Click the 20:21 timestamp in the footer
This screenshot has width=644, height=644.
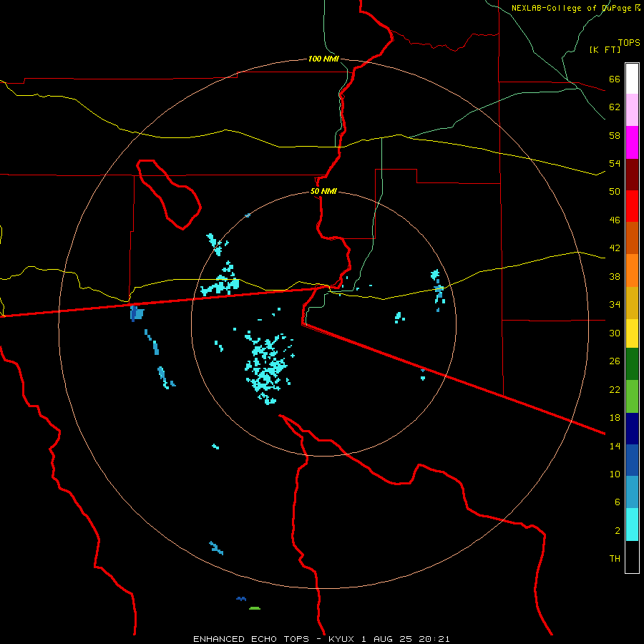click(x=434, y=639)
